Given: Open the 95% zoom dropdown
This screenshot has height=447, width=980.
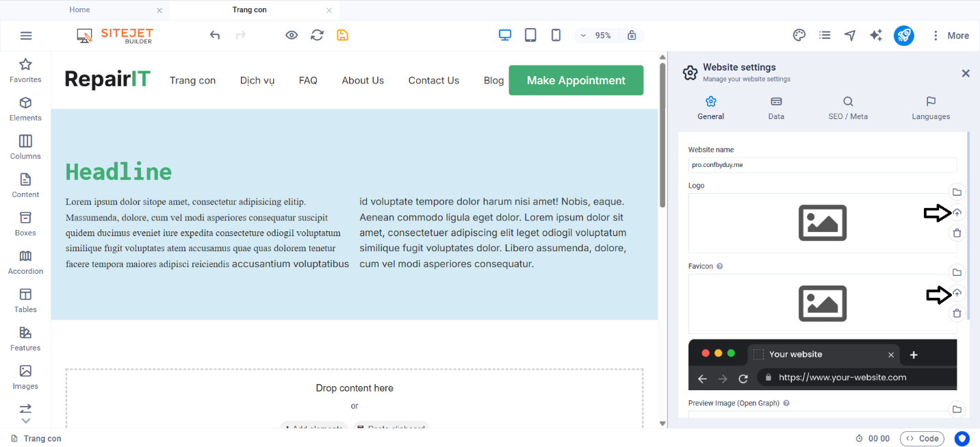Looking at the screenshot, I should pyautogui.click(x=597, y=36).
